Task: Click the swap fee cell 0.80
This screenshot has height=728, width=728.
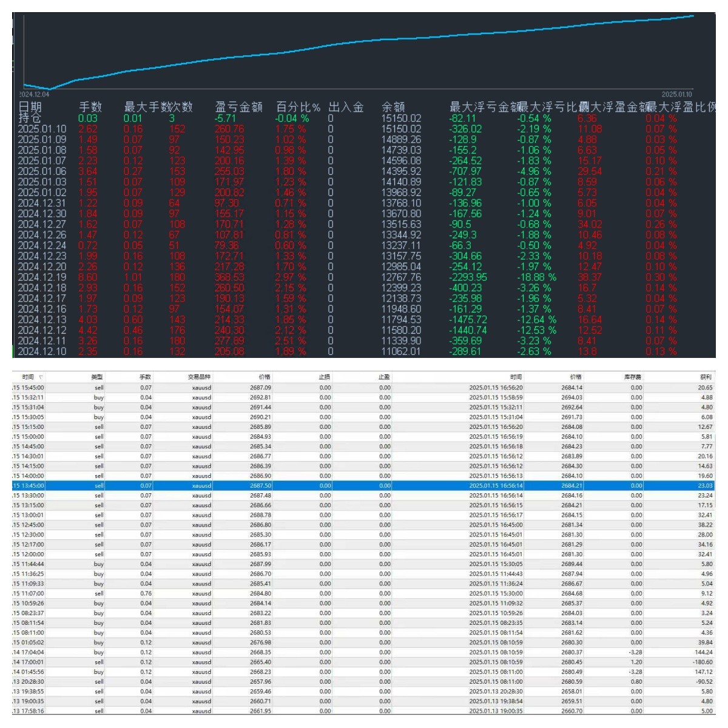Action: [x=636, y=681]
